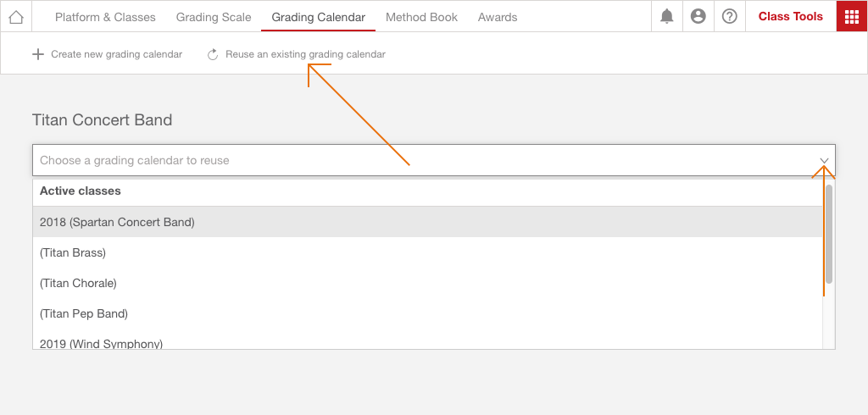Image resolution: width=868 pixels, height=415 pixels.
Task: Click the Choose a grading calendar field
Action: (433, 160)
